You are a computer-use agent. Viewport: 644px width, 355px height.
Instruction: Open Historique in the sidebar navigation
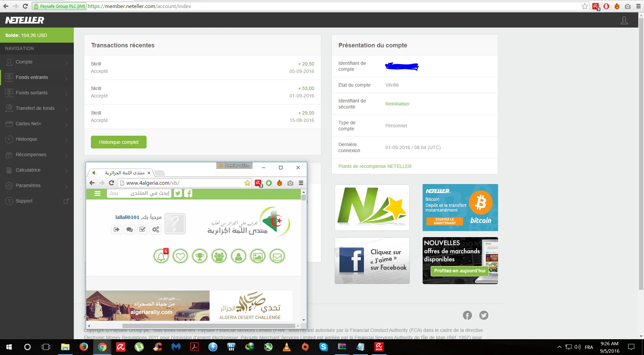pos(37,139)
